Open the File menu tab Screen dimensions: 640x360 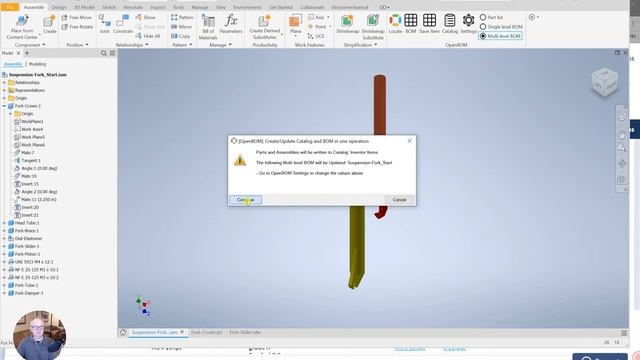tap(9, 7)
